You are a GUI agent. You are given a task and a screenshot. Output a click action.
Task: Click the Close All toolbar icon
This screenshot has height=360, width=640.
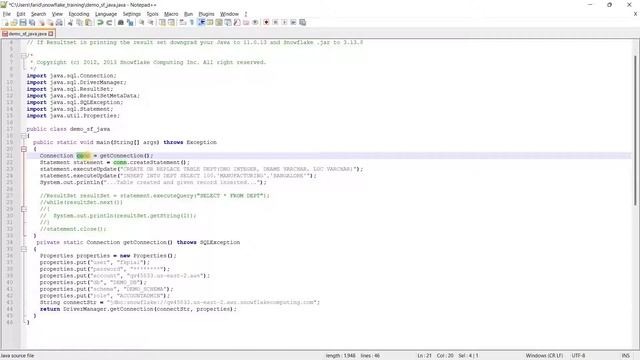coord(50,22)
